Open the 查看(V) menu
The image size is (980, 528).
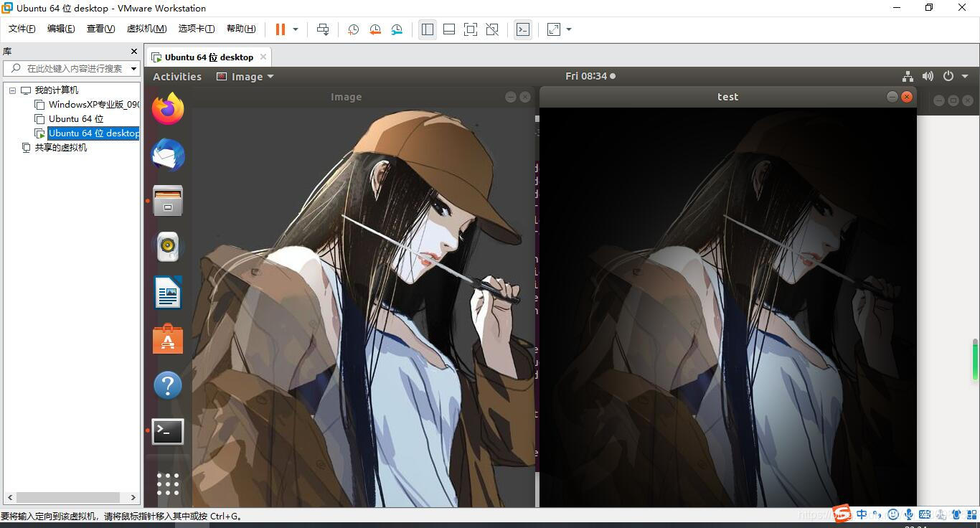[100, 29]
